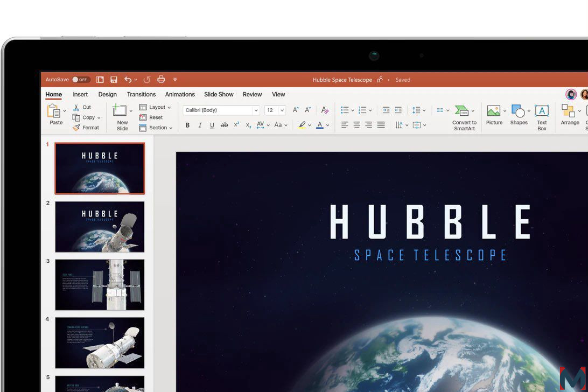Align text left
This screenshot has height=392, width=588.
tap(345, 125)
